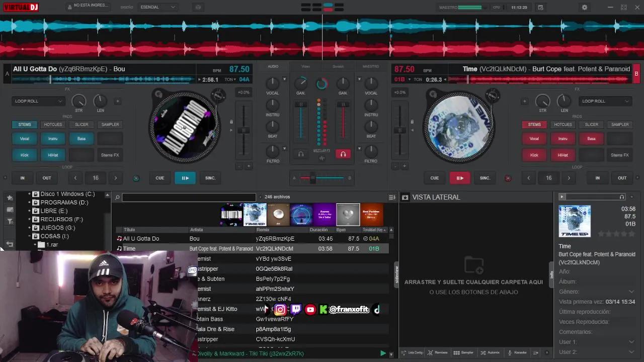Toggle the red Bass stem pad on deck B
This screenshot has width=644, height=362.
591,139
